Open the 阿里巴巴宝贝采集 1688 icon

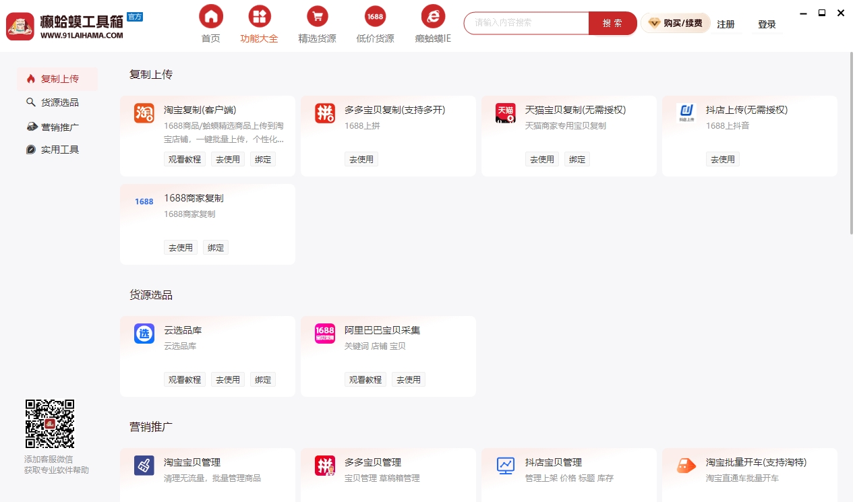pyautogui.click(x=324, y=334)
